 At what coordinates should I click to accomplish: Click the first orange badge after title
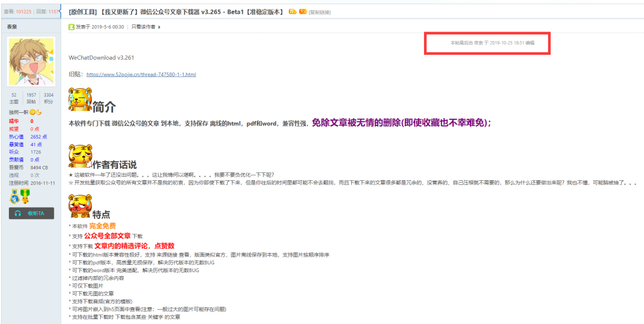pyautogui.click(x=292, y=11)
